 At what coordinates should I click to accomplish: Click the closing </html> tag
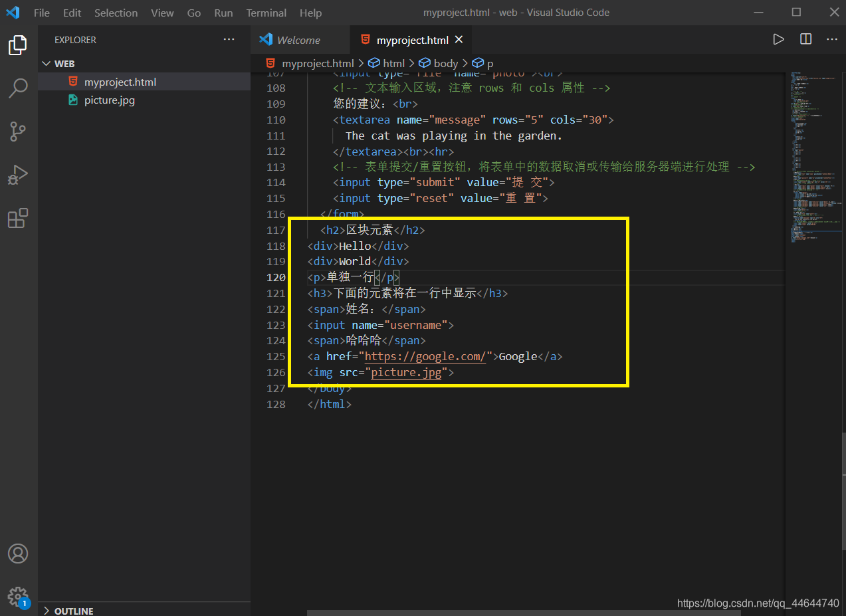coord(330,404)
